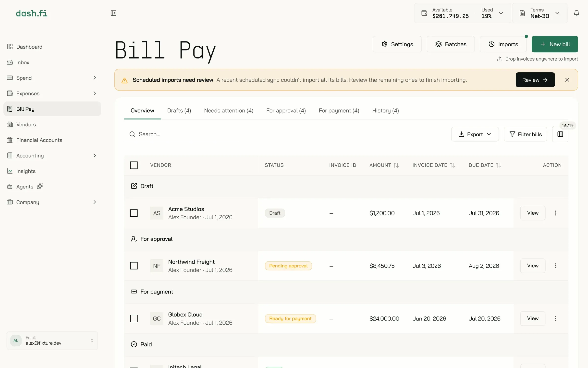Expand the Accounting menu

52,155
